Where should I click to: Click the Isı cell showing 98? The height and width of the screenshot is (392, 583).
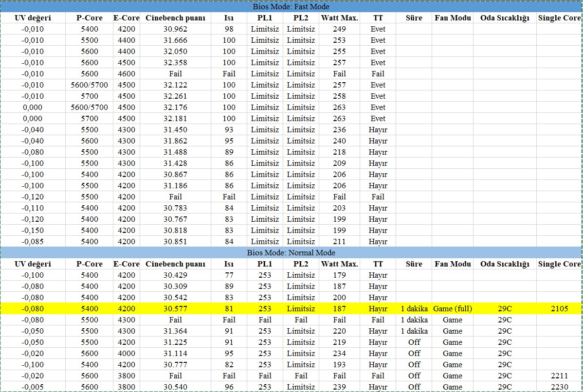click(229, 29)
